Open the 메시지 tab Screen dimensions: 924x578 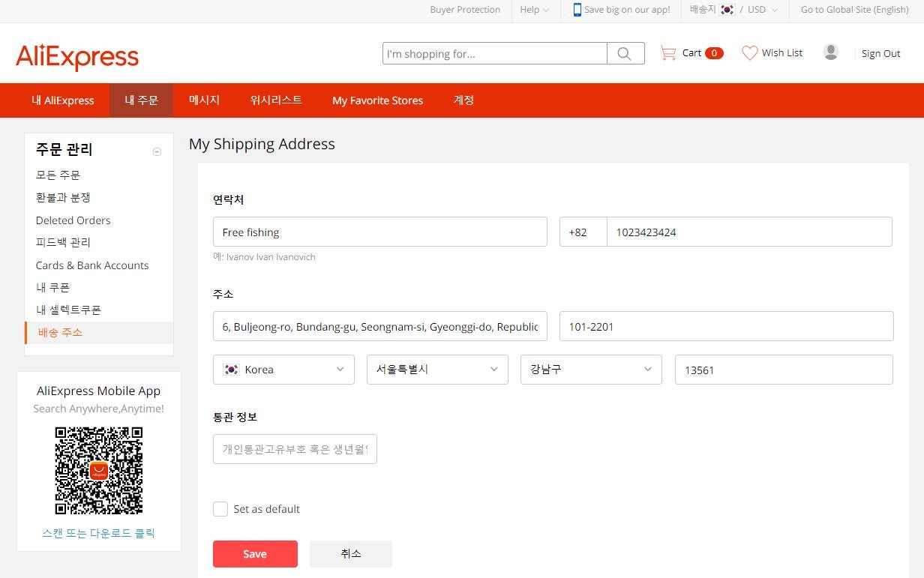point(204,100)
